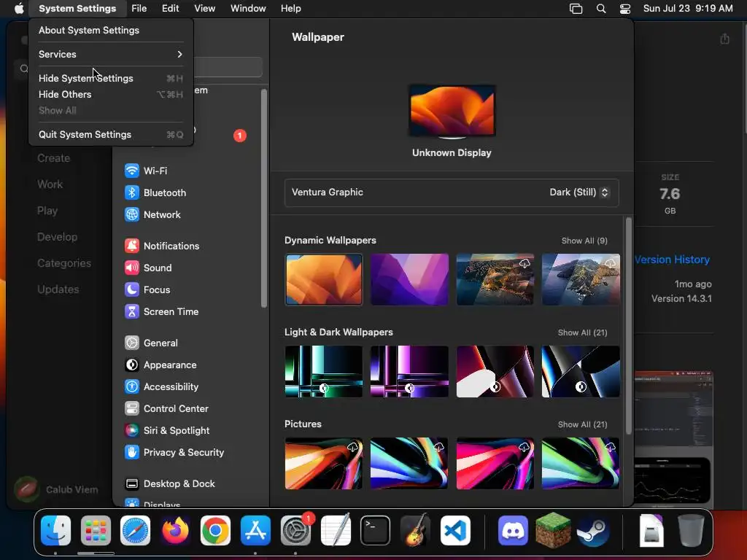This screenshot has height=560, width=747.
Task: Show all Dynamic Wallpapers
Action: (584, 241)
